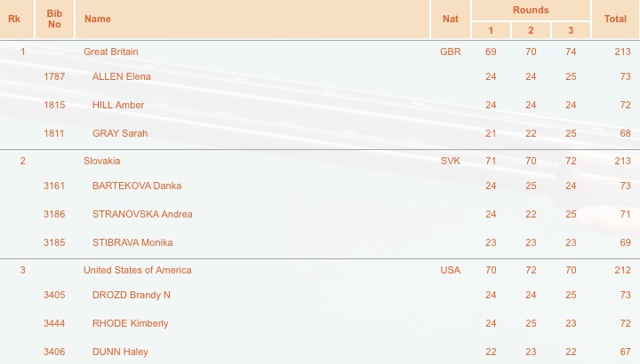The image size is (640, 364).
Task: Select BARTEKOVA Danka name
Action: pyautogui.click(x=137, y=186)
